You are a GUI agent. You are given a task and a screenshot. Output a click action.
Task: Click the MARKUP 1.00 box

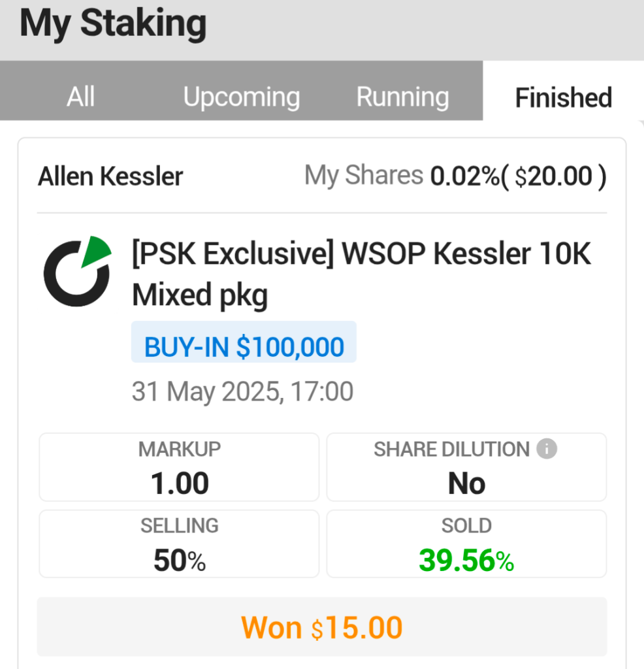pos(179,467)
